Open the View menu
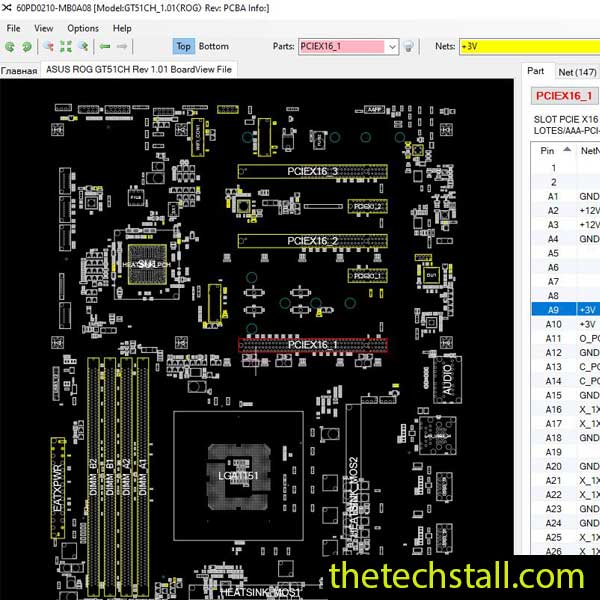The image size is (600, 600). pos(44,28)
